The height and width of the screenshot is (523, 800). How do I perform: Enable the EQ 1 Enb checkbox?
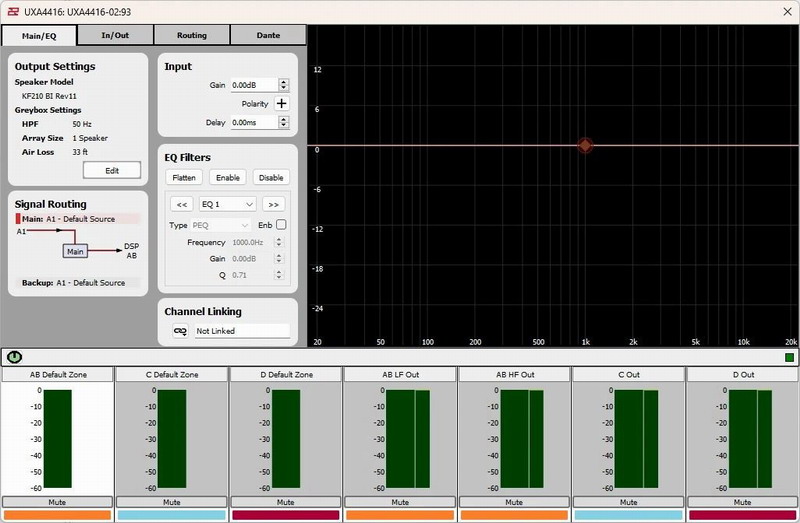281,225
